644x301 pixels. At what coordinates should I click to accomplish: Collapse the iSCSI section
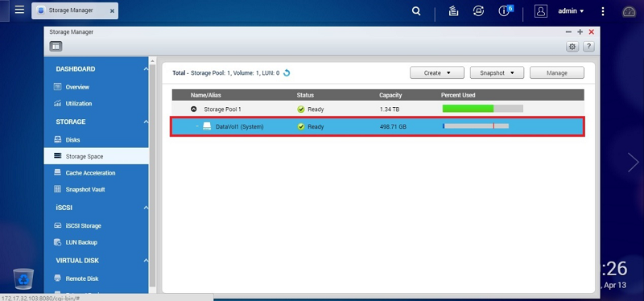(x=146, y=208)
